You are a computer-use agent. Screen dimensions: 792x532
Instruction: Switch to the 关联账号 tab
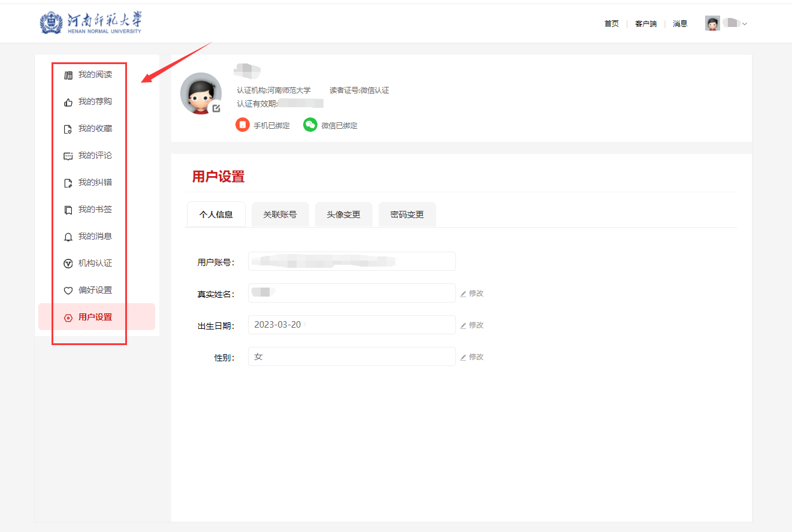tap(280, 214)
